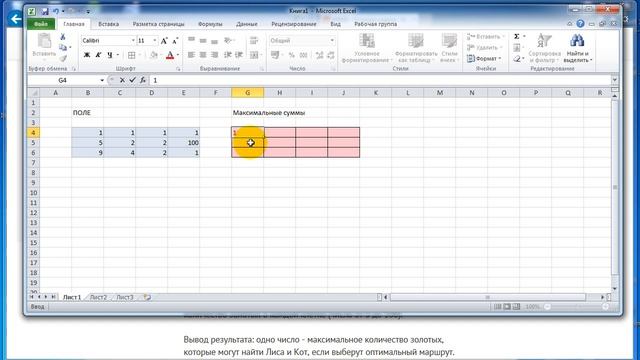Click the Decrease Decimal icon
The width and height of the screenshot is (640, 360).
(331, 55)
